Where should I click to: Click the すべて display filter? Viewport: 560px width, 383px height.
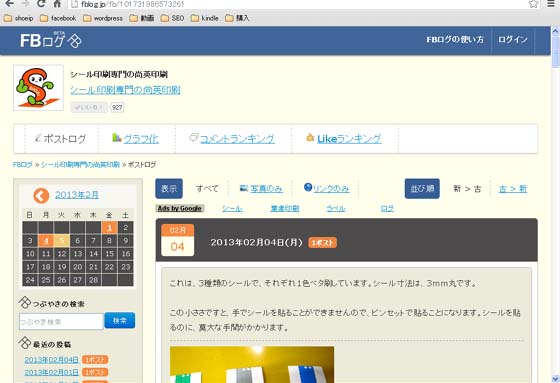coord(207,189)
